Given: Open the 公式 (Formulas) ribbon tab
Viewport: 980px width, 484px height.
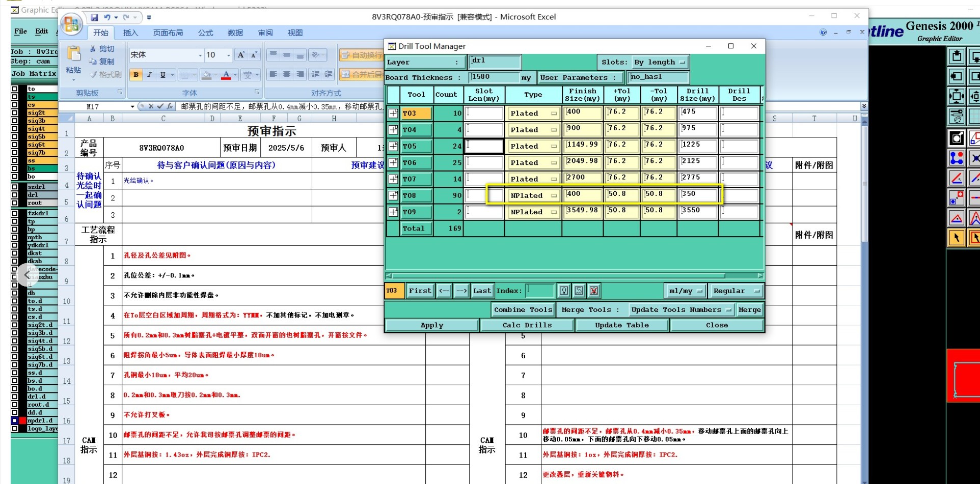Looking at the screenshot, I should click(x=205, y=33).
